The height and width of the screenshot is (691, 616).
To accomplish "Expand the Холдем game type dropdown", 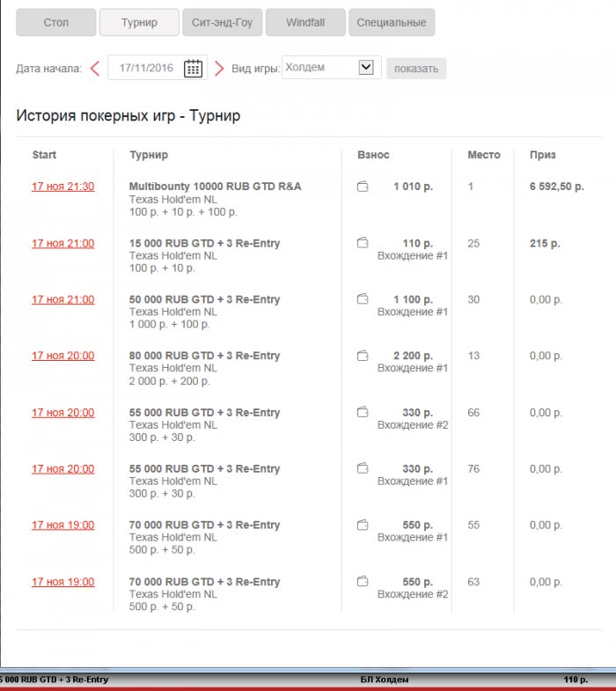I will tap(366, 68).
